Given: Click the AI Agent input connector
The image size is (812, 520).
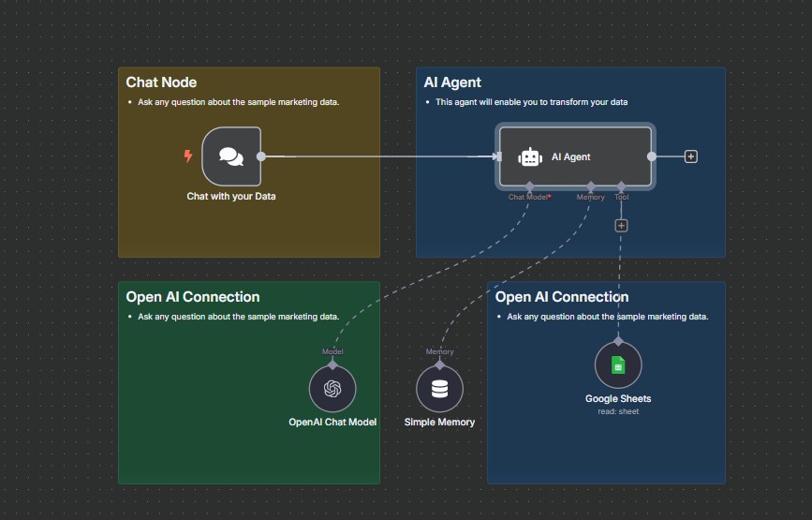Looking at the screenshot, I should [x=499, y=156].
